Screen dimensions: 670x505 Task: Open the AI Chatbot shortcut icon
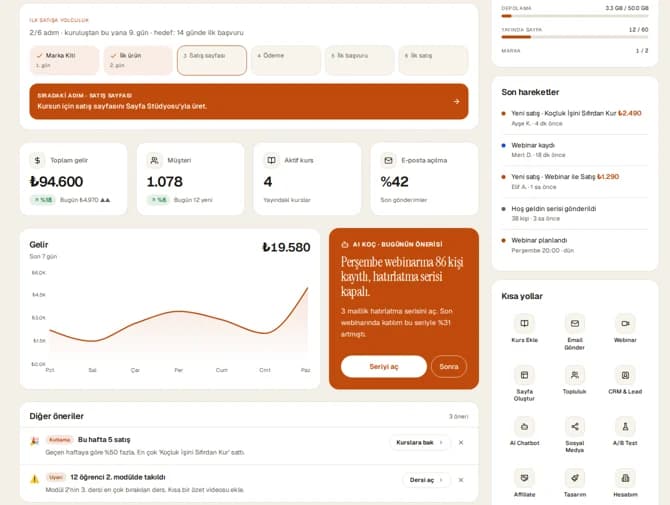[x=524, y=426]
